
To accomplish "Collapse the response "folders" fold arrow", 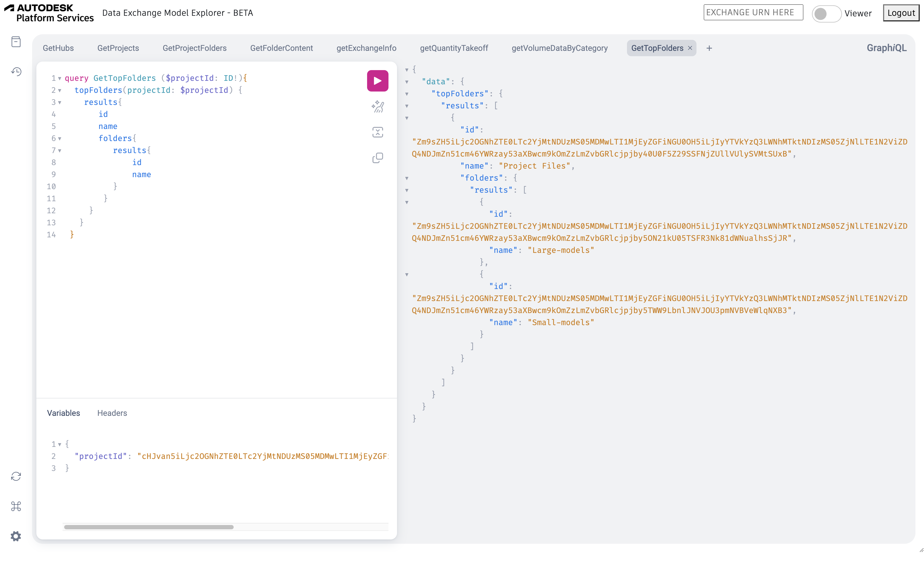I will (407, 178).
